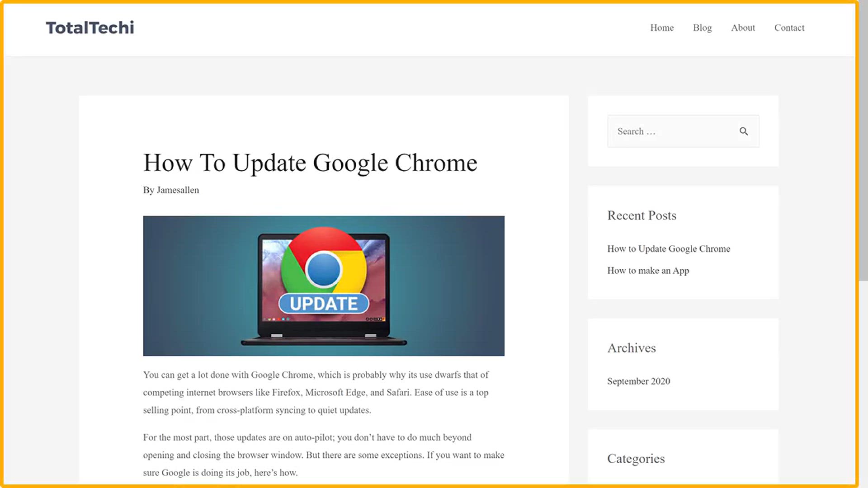Click paragraph starting 'For the most part'

click(324, 455)
